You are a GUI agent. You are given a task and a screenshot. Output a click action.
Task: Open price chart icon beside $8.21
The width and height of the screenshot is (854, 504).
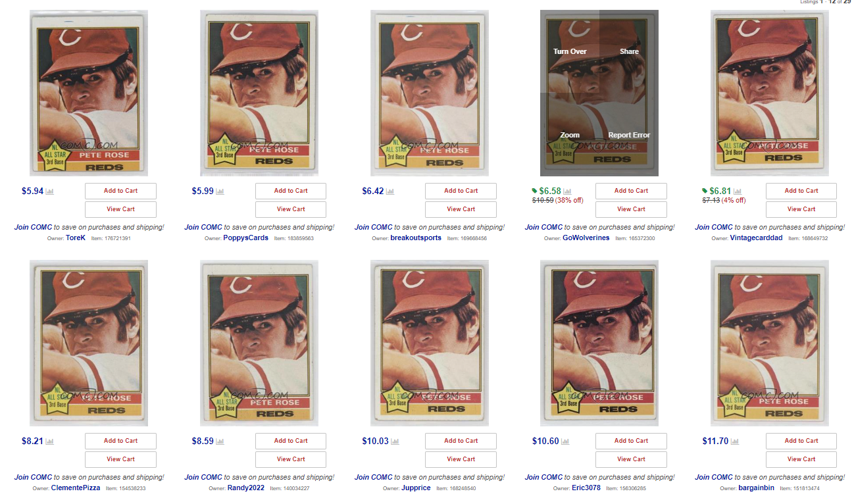[x=49, y=441]
